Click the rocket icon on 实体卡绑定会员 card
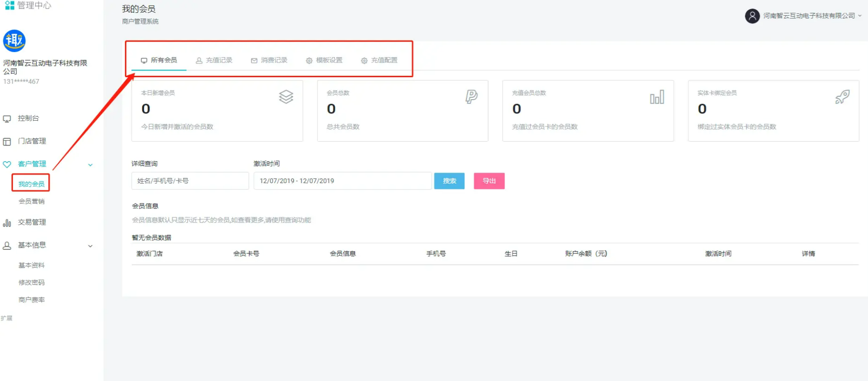The height and width of the screenshot is (381, 868). (842, 97)
